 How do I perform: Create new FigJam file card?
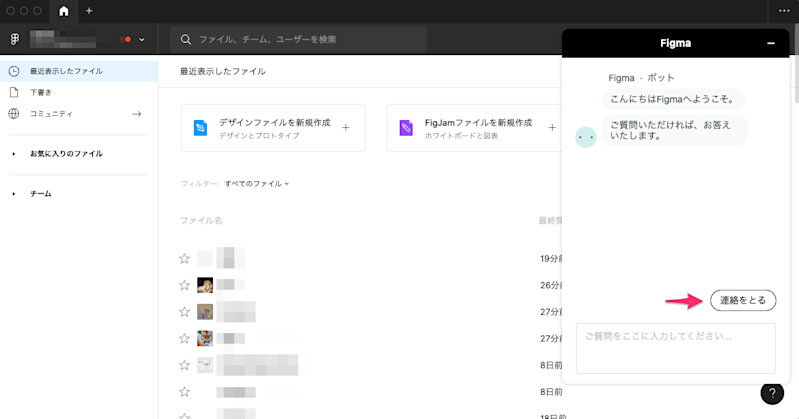click(x=474, y=128)
